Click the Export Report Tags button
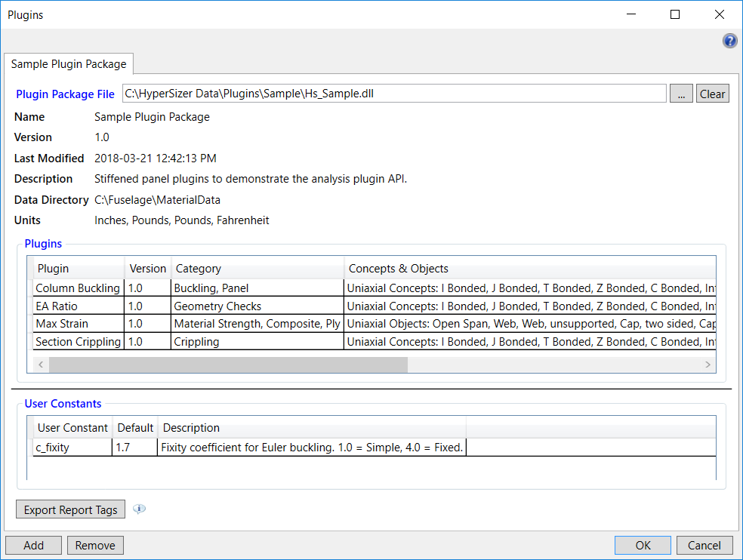743x560 pixels. pos(71,509)
